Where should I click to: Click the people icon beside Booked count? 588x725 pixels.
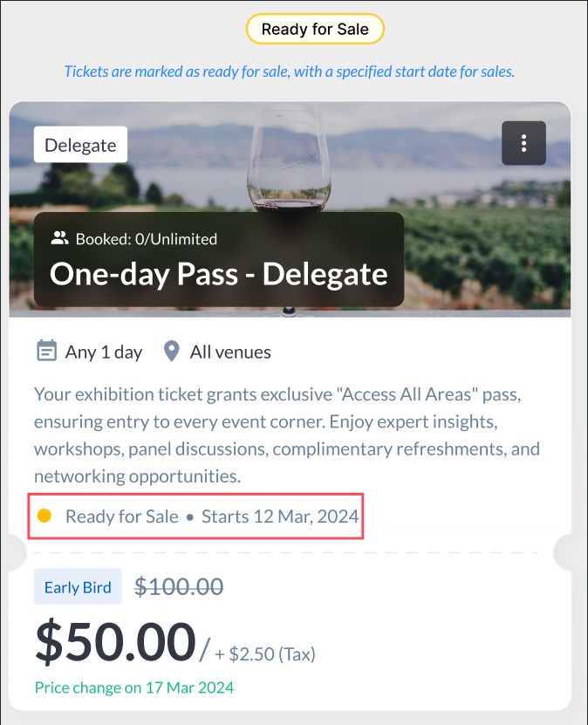pos(59,238)
